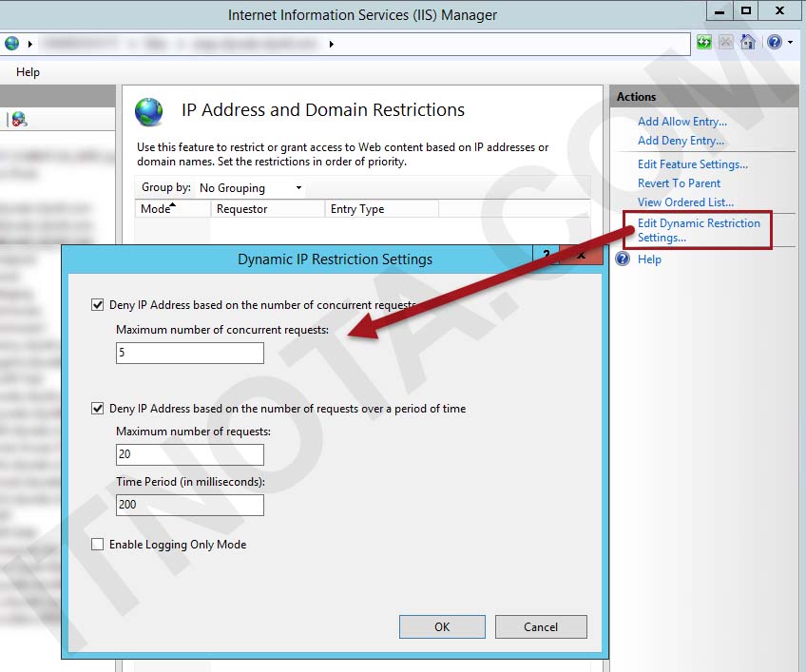Enable Logging Only Mode

click(97, 544)
